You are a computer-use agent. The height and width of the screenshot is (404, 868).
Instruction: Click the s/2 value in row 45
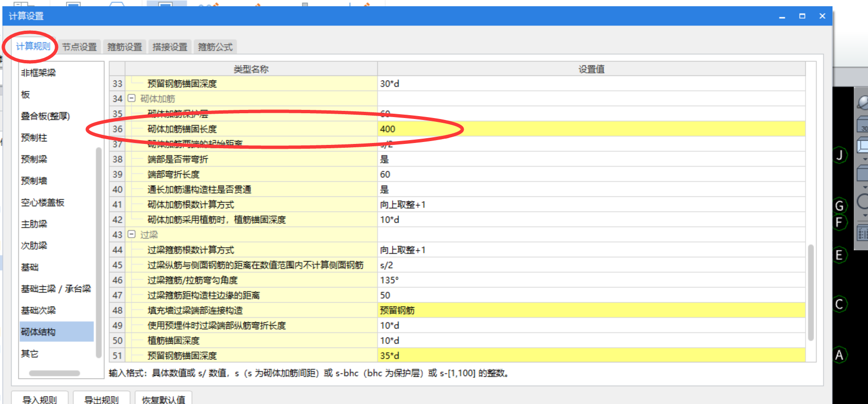point(591,265)
